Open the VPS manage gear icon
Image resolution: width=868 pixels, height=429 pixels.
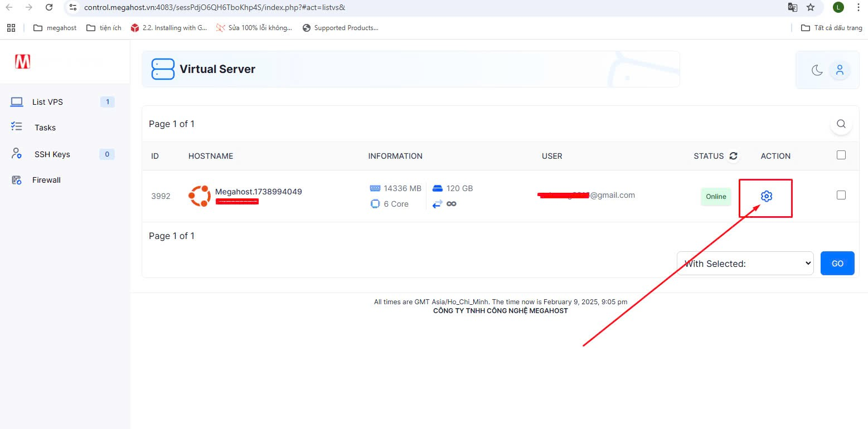coord(766,196)
